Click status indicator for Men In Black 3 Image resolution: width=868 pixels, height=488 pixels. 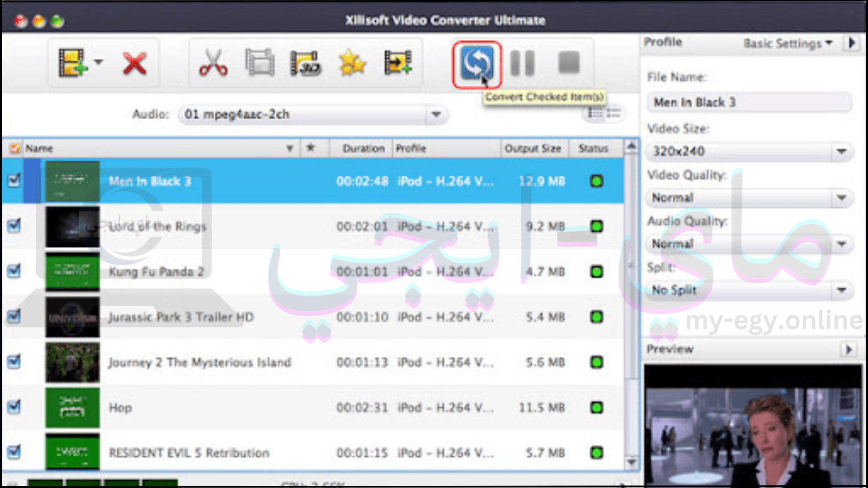pos(597,181)
